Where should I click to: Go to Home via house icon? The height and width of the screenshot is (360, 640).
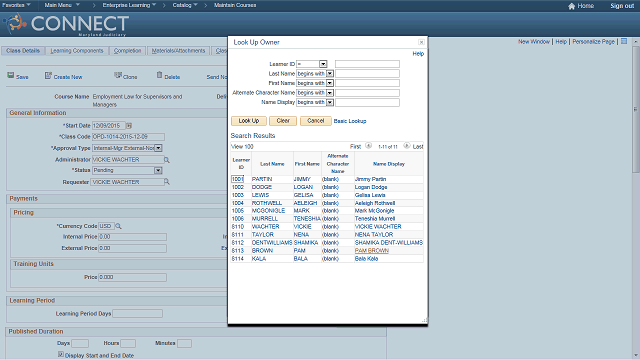point(571,6)
